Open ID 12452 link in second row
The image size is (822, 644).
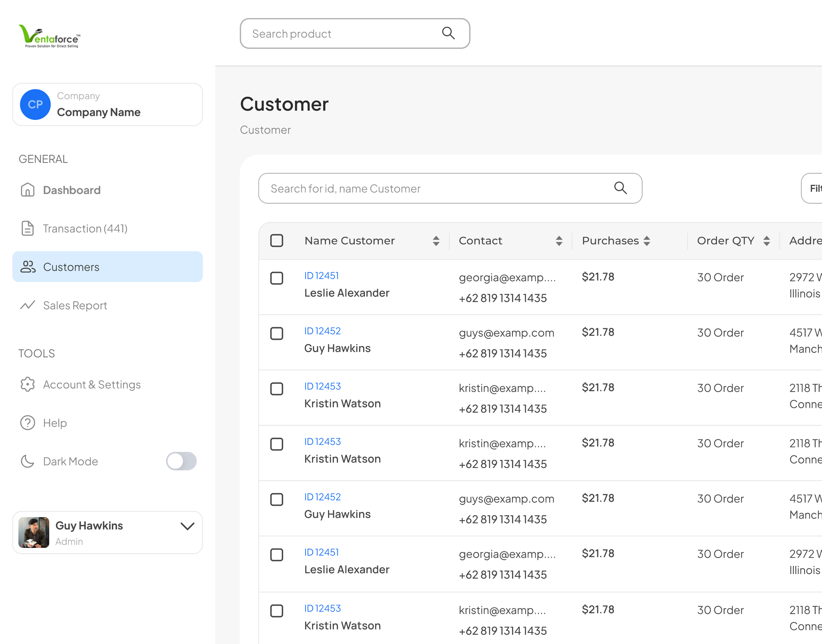click(322, 331)
